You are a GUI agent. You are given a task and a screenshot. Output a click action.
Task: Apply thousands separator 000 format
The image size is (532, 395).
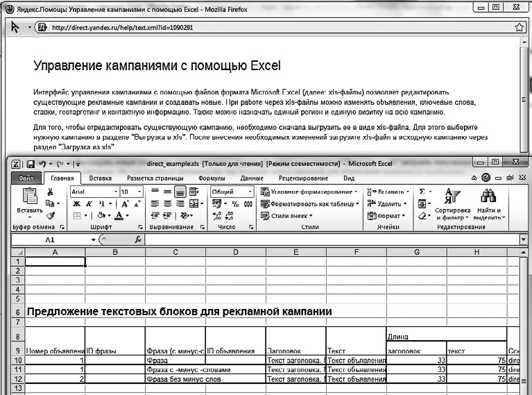(x=248, y=204)
